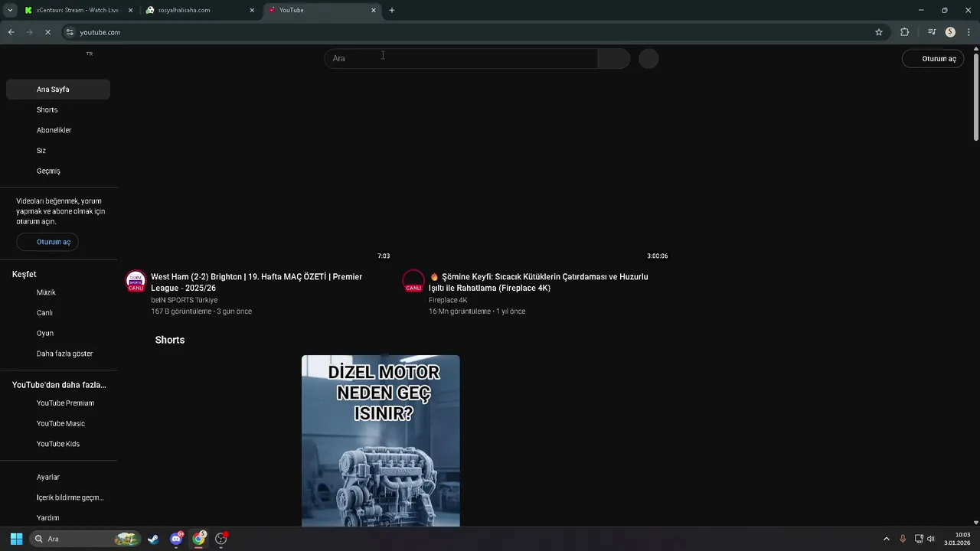Open Steam from the taskbar
Image resolution: width=980 pixels, height=551 pixels.
tap(154, 539)
